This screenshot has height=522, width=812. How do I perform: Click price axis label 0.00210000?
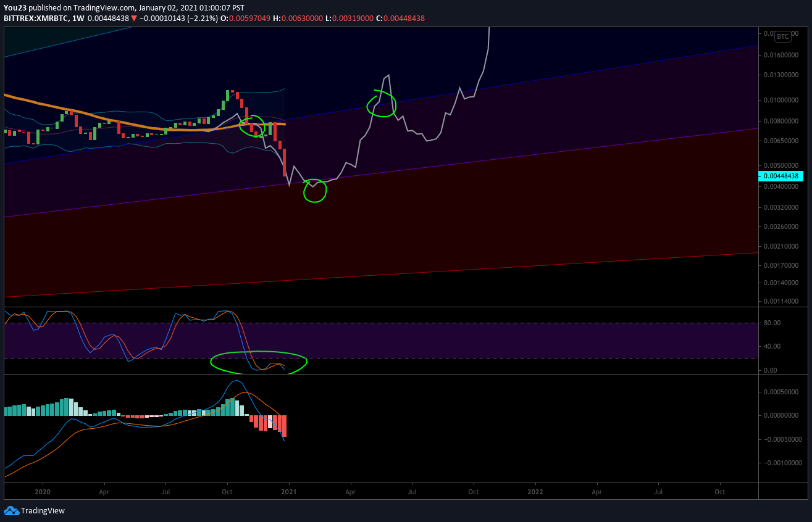781,247
